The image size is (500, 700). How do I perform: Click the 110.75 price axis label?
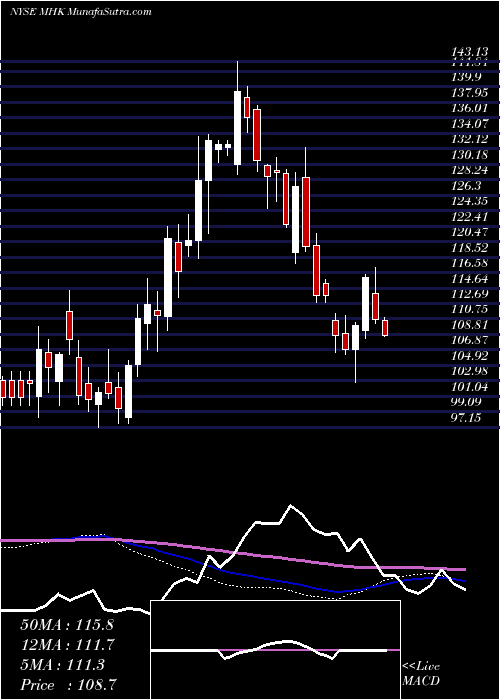471,309
